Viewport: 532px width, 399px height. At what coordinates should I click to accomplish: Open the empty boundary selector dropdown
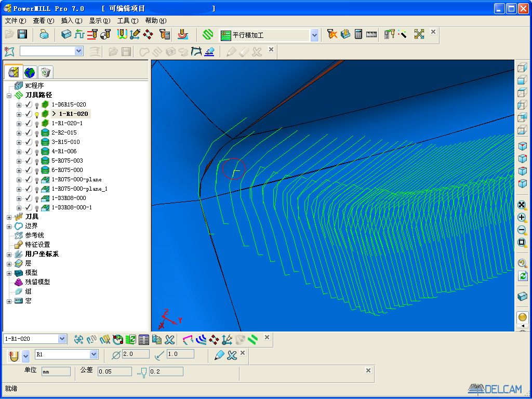(x=79, y=51)
